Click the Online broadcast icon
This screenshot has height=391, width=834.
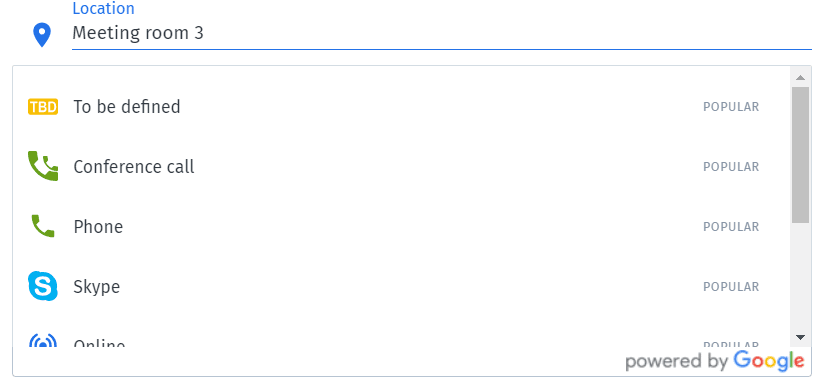point(43,340)
